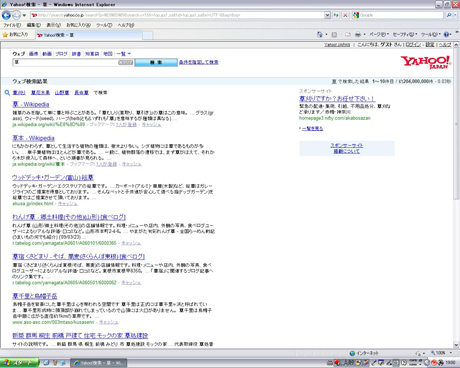Click the magnifier icon in the Google search box

[449, 15]
